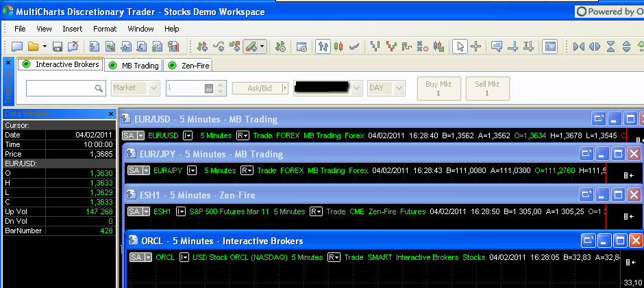This screenshot has width=644, height=288.
Task: Open the Help menu
Action: pyautogui.click(x=172, y=29)
